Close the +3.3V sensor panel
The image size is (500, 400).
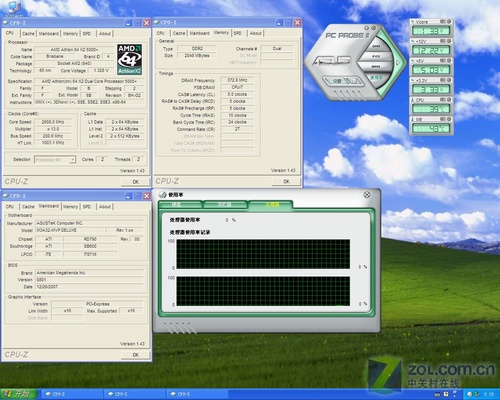point(449,80)
